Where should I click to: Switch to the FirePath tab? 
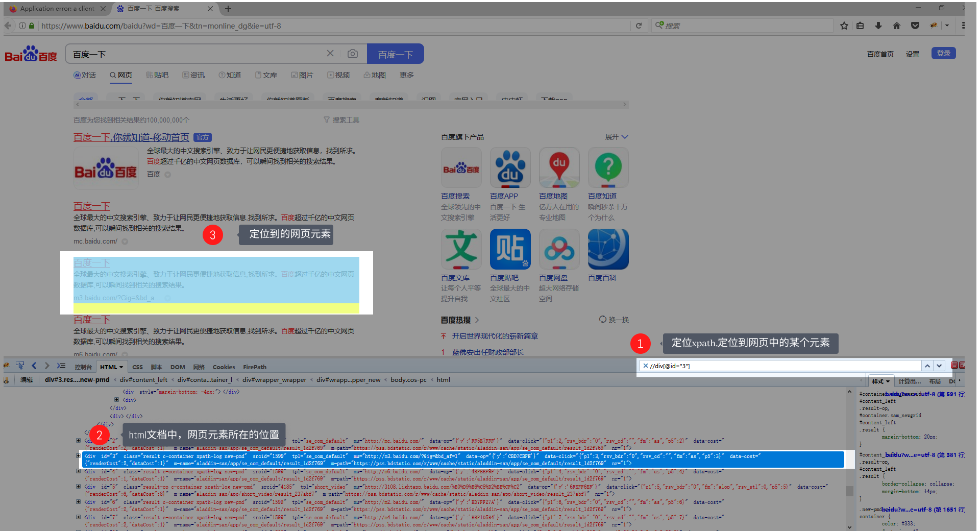tap(255, 367)
